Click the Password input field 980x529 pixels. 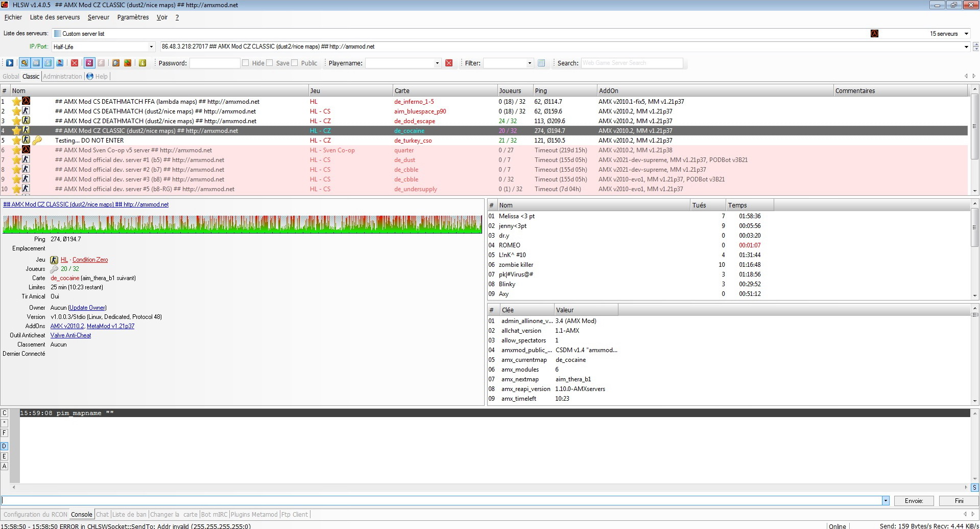(214, 63)
